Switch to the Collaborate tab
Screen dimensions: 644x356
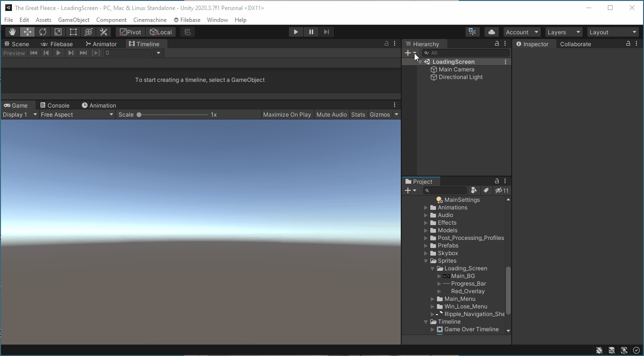point(575,44)
